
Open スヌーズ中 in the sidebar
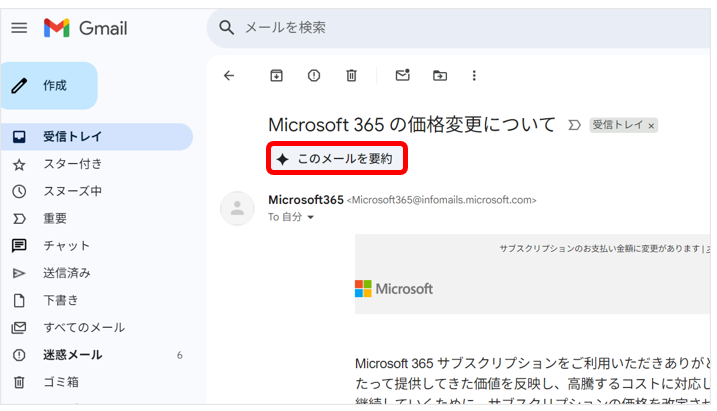(96, 191)
